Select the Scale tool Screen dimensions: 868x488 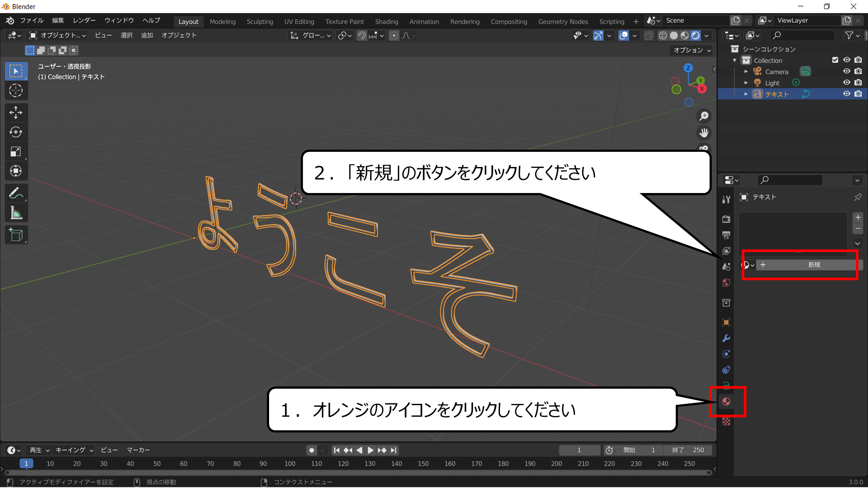click(x=16, y=151)
